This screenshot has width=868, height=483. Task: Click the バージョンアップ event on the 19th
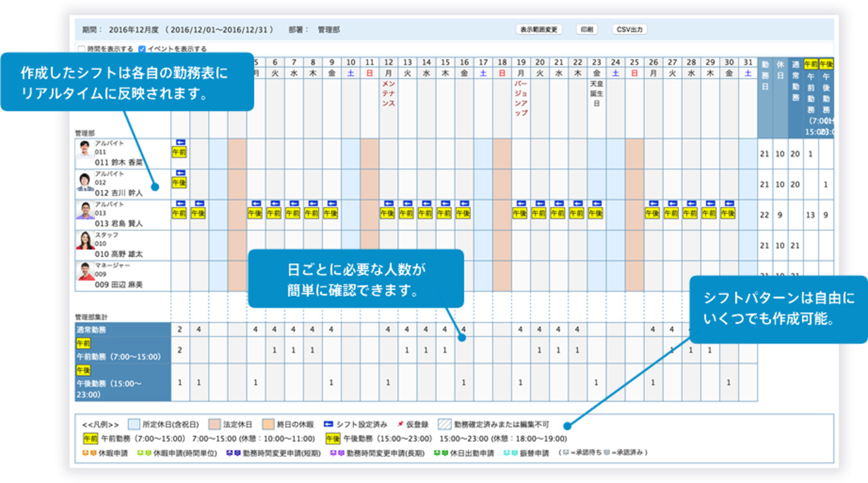521,98
